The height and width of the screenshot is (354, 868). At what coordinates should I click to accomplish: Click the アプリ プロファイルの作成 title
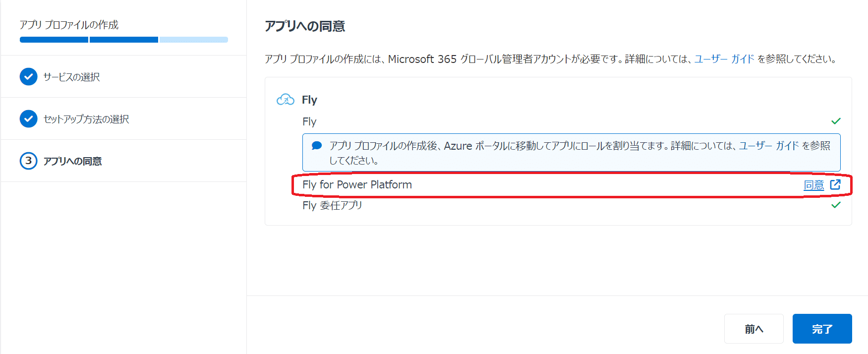pos(69,25)
